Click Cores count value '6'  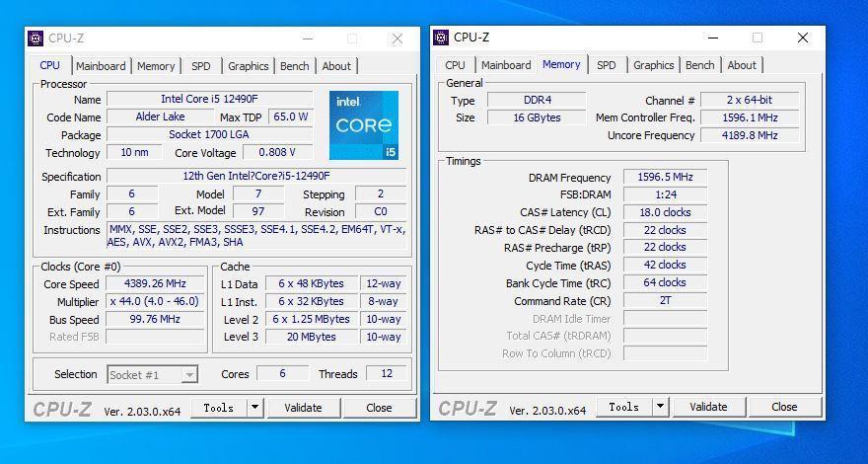point(282,373)
